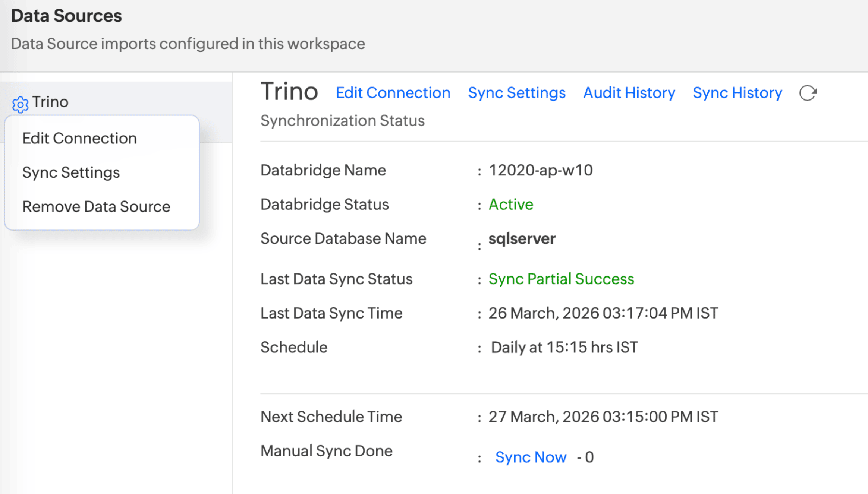Image resolution: width=868 pixels, height=494 pixels.
Task: Click the Sync Partial Success status
Action: pyautogui.click(x=561, y=279)
